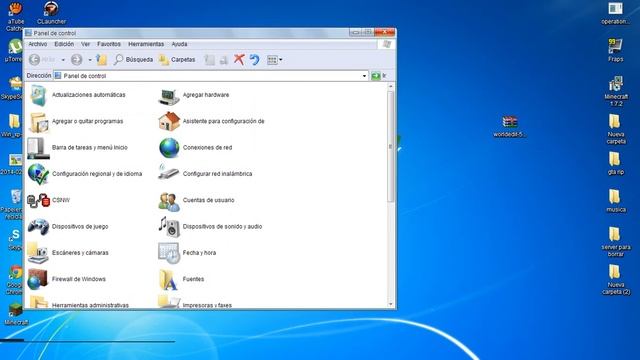Select Nueva carpeta desktop folder

pyautogui.click(x=616, y=129)
